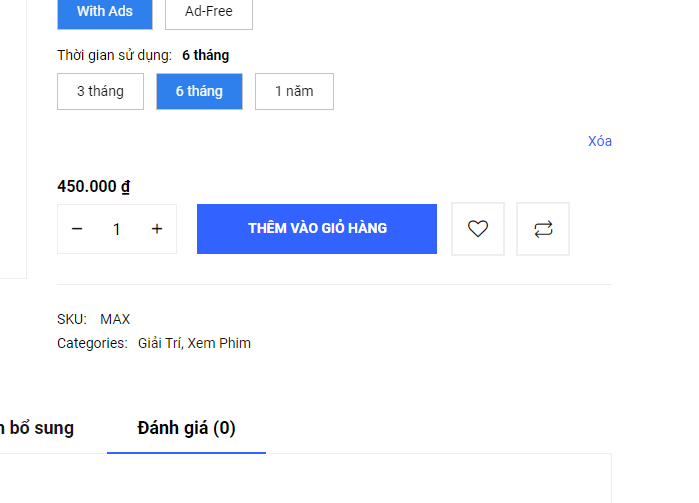Open the Giải Trí category link
Screen dimensions: 699x503
160,343
